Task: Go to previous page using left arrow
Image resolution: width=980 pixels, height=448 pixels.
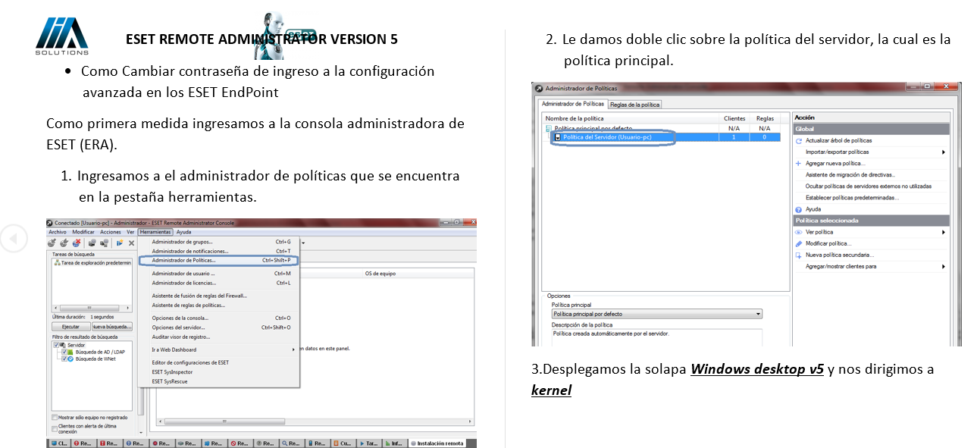Action: pyautogui.click(x=12, y=238)
